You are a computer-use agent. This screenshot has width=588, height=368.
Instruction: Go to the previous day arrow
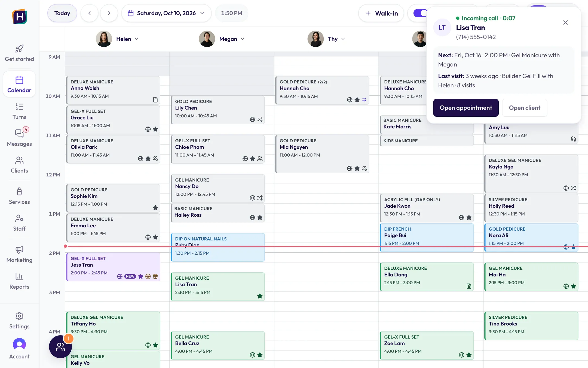tap(89, 13)
